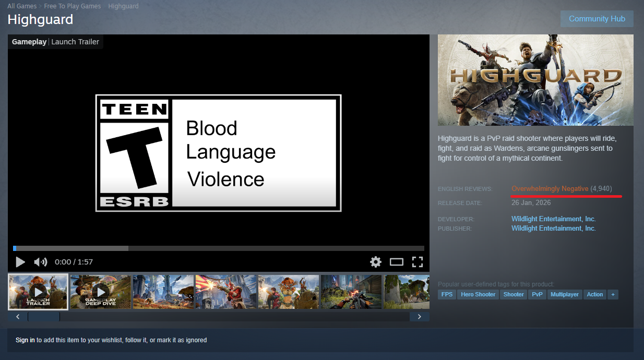Open Free To Play Games breadcrumb
This screenshot has height=360, width=644.
point(73,6)
